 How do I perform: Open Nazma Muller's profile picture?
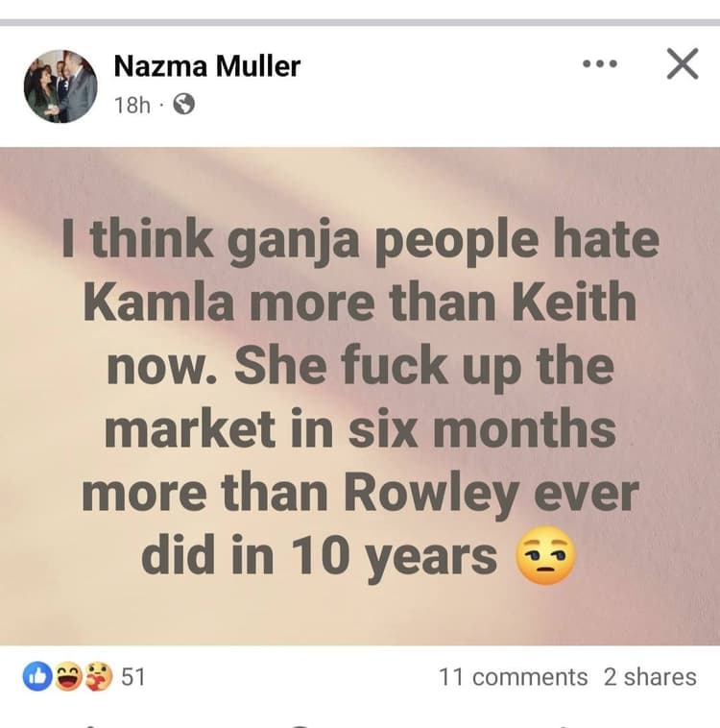(60, 86)
